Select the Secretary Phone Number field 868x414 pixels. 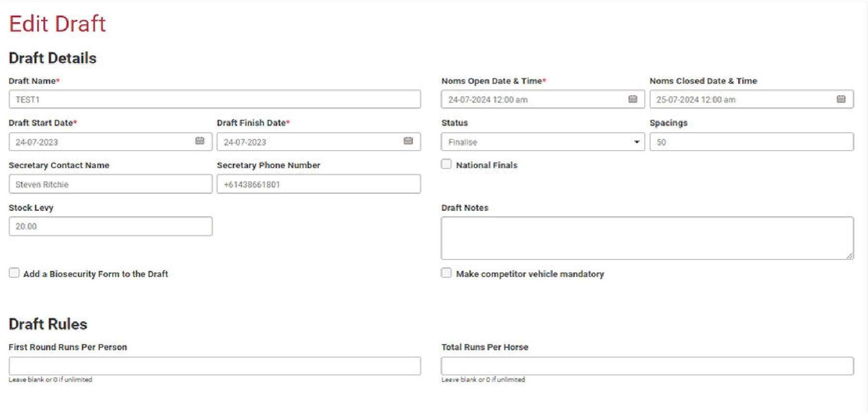pyautogui.click(x=318, y=184)
